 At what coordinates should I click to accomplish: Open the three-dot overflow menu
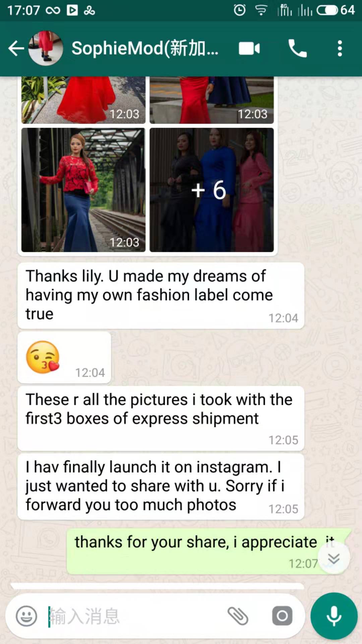340,49
